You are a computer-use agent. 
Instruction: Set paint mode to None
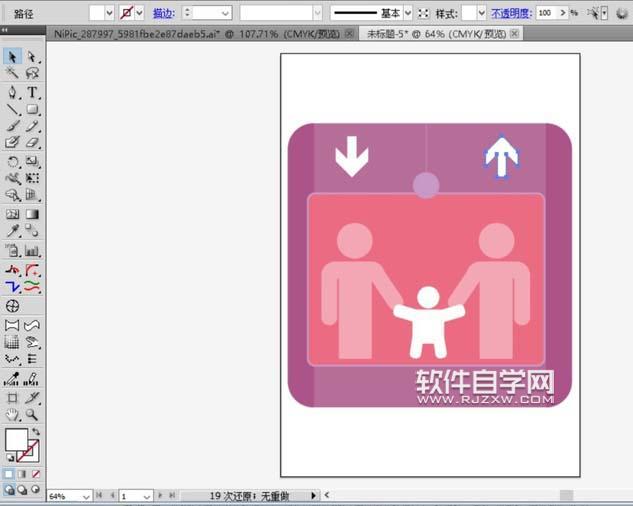coord(36,474)
